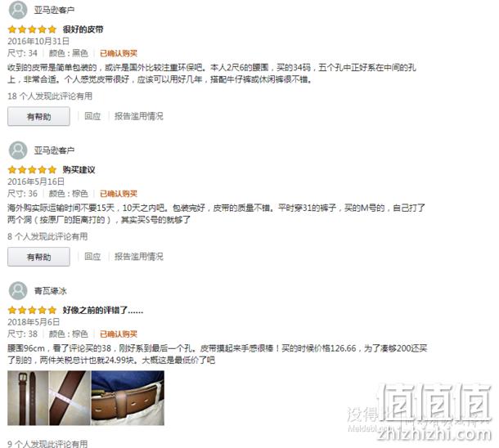This screenshot has height=448, width=499.
Task: Open review title 很好的皮带
Action: (83, 29)
